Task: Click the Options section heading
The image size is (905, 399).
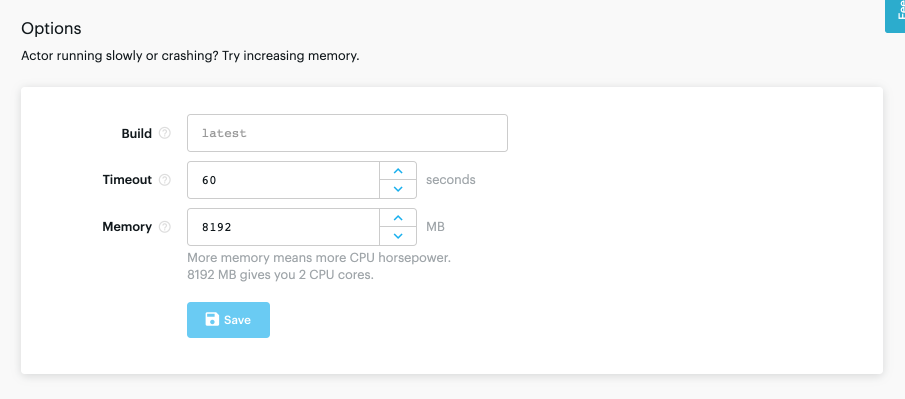Action: [51, 28]
